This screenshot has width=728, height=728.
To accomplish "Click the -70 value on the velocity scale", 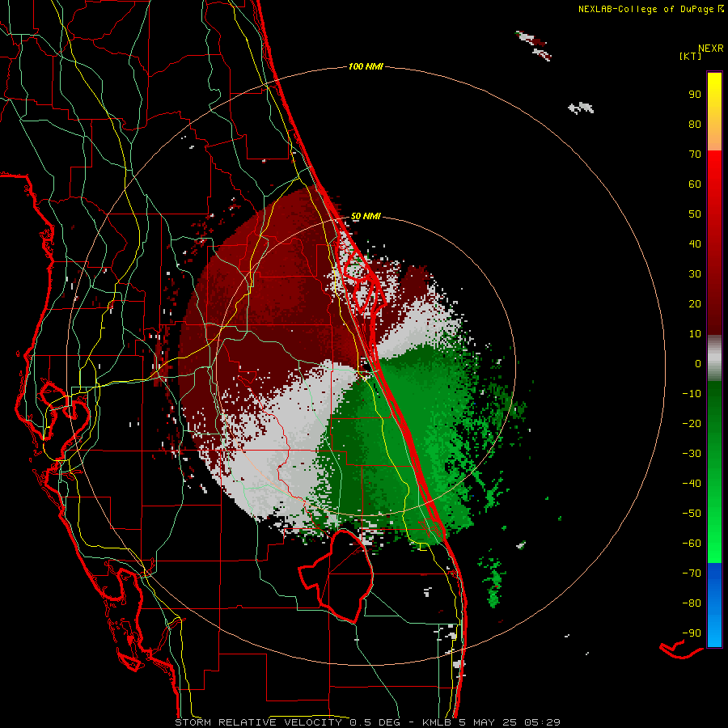I will 692,574.
